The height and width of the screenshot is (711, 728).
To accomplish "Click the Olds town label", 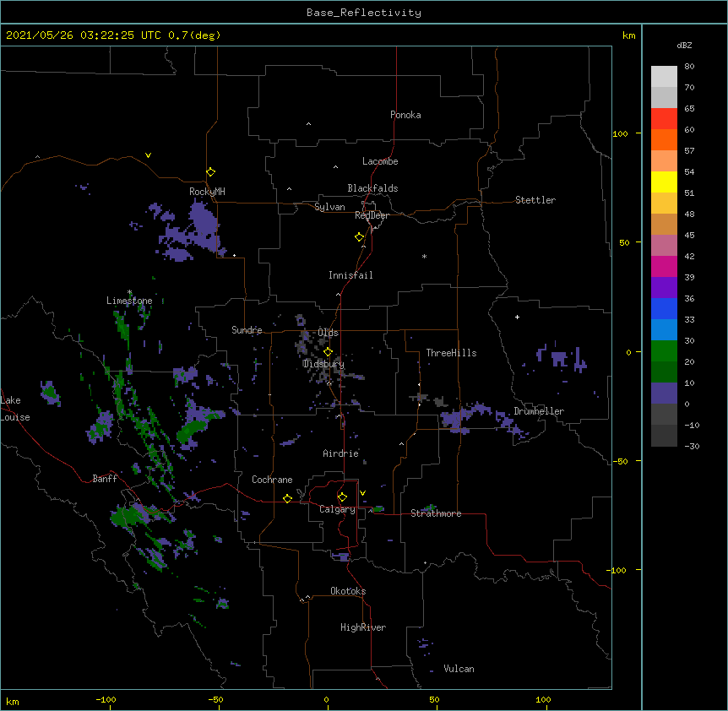I will pyautogui.click(x=328, y=333).
